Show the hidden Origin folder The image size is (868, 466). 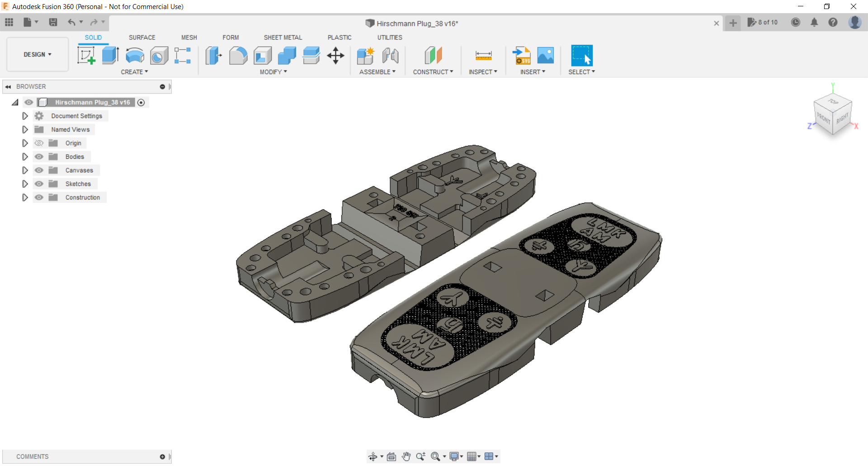39,143
